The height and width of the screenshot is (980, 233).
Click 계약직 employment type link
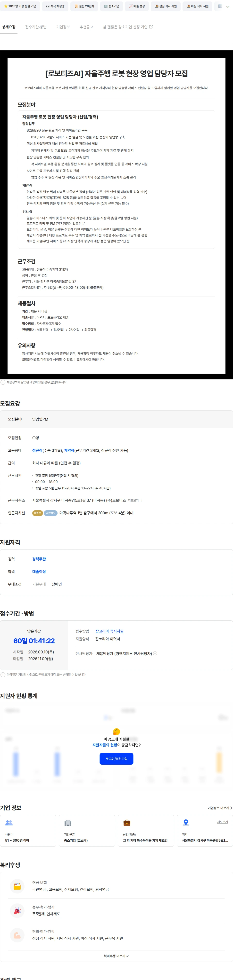69,450
